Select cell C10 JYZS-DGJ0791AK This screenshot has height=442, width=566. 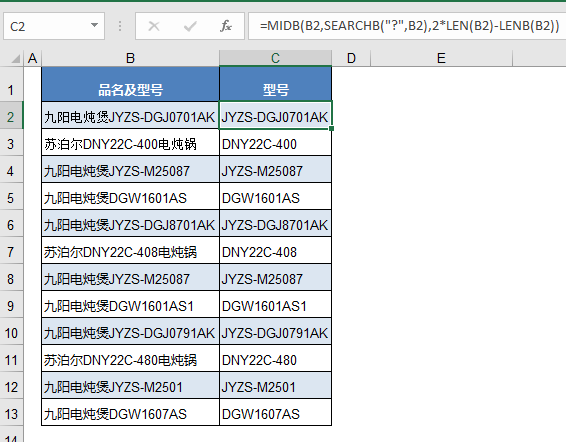275,332
